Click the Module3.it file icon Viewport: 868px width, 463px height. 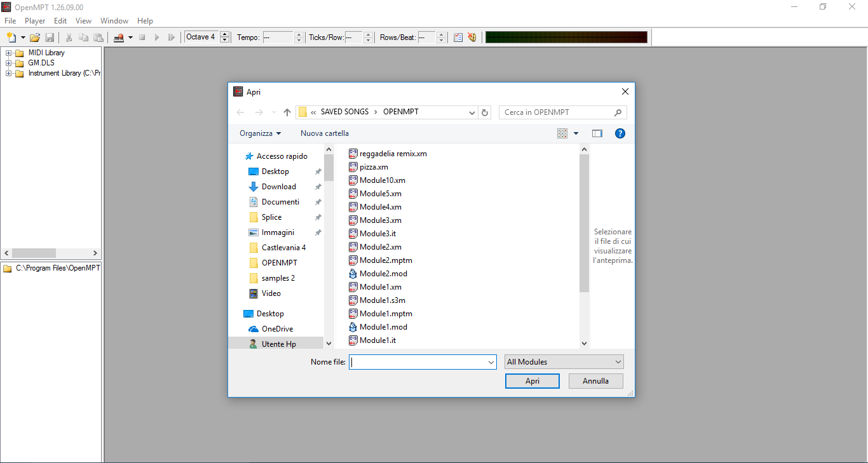pyautogui.click(x=353, y=234)
